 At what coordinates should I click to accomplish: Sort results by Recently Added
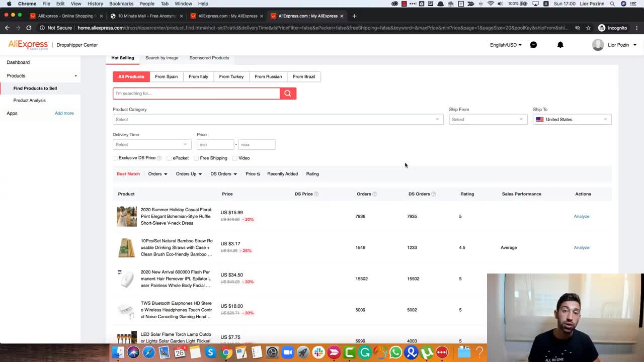coord(282,174)
